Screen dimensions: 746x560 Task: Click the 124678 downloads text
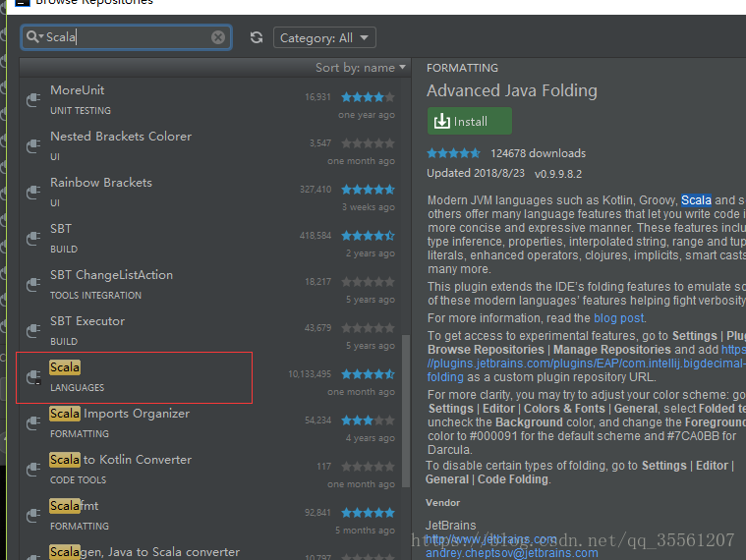click(538, 153)
